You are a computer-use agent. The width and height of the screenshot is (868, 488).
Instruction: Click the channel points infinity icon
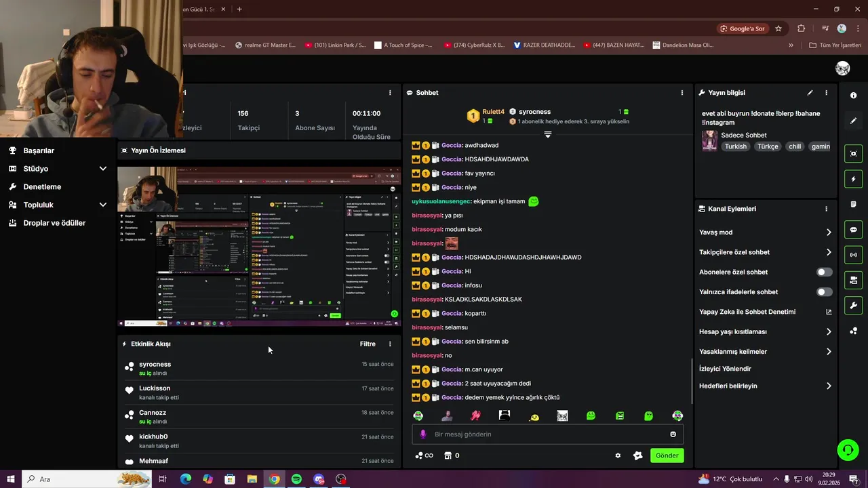click(x=423, y=455)
